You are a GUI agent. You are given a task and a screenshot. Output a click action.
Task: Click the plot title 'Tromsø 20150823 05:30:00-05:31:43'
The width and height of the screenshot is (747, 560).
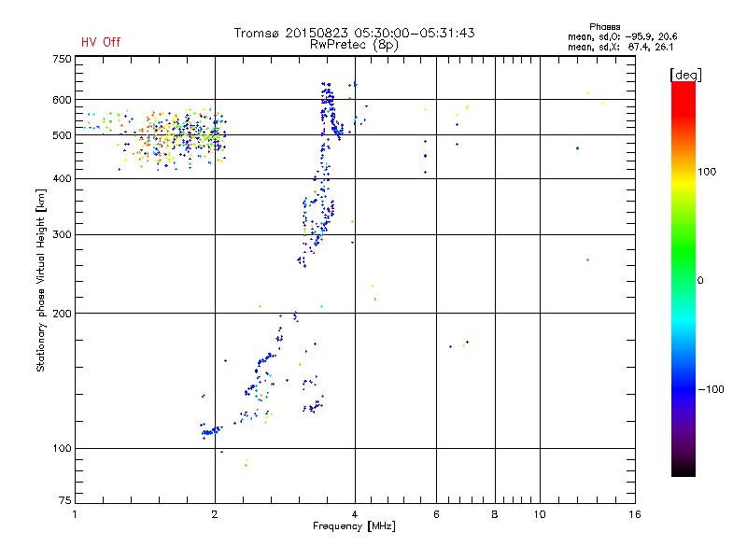(x=355, y=33)
